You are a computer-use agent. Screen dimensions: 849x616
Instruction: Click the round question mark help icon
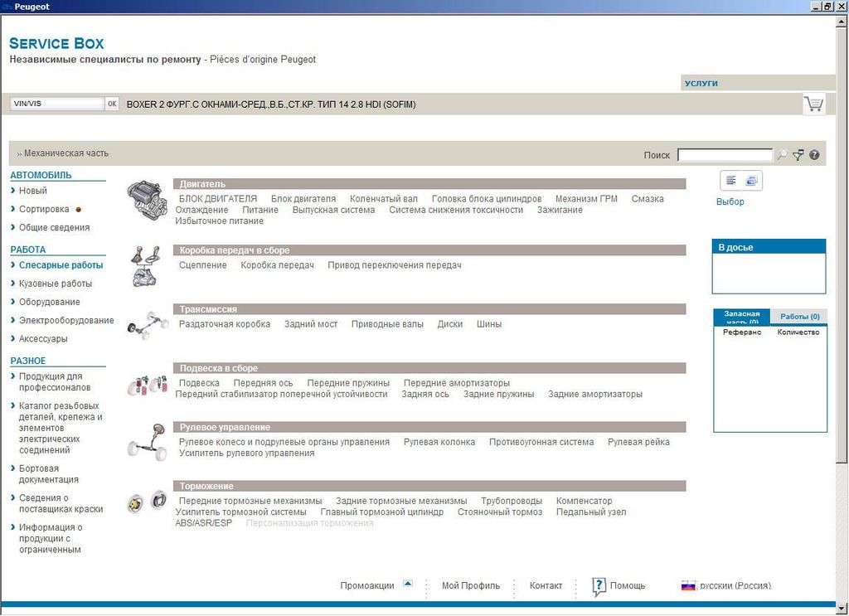[814, 155]
